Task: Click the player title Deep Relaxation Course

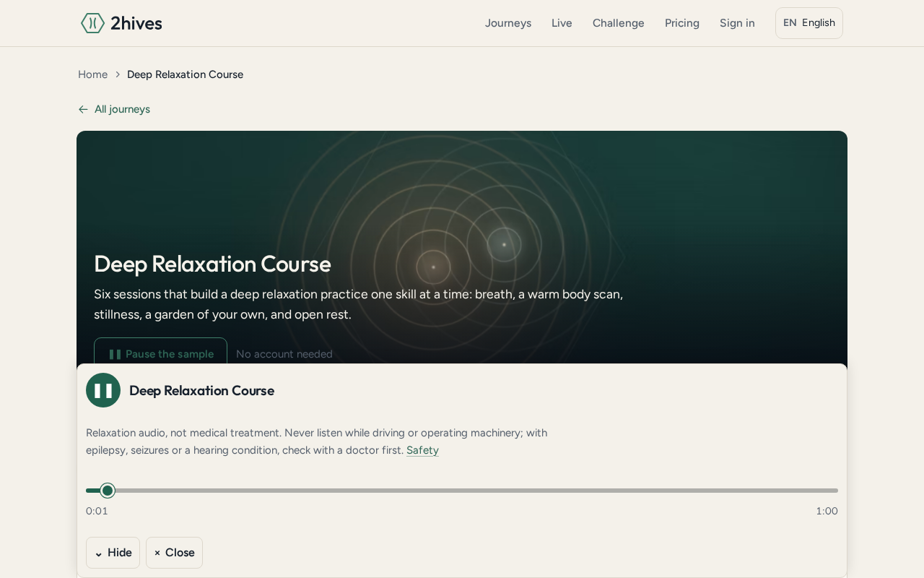Action: pyautogui.click(x=201, y=390)
